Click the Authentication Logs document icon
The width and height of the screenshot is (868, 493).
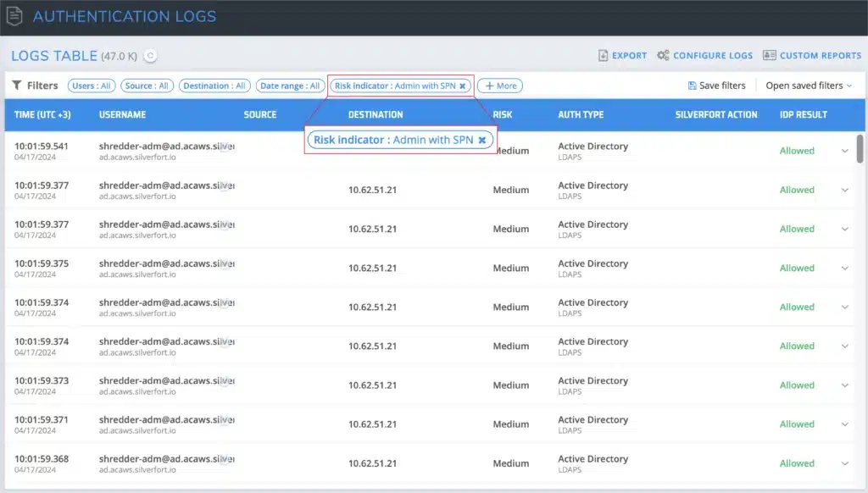[x=14, y=15]
